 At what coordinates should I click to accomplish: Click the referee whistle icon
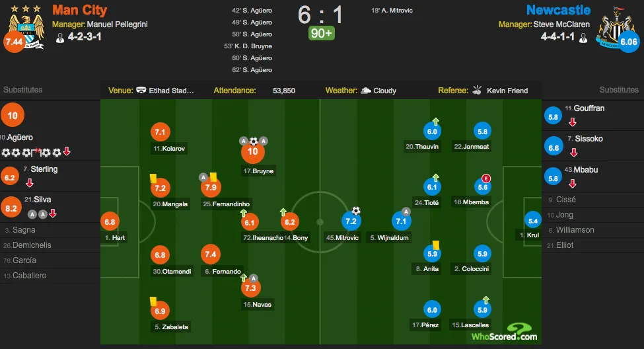(477, 90)
